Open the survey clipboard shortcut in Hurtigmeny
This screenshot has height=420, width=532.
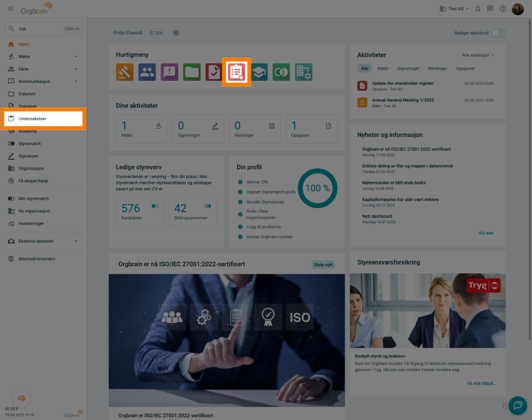pyautogui.click(x=237, y=72)
